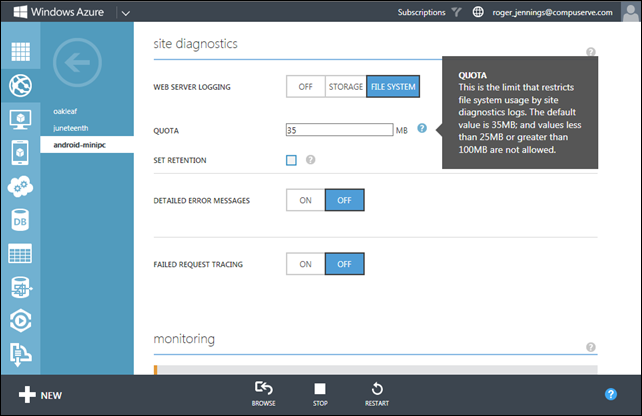
Task: Open the document-download sidebar icon at the bottom
Action: click(20, 355)
